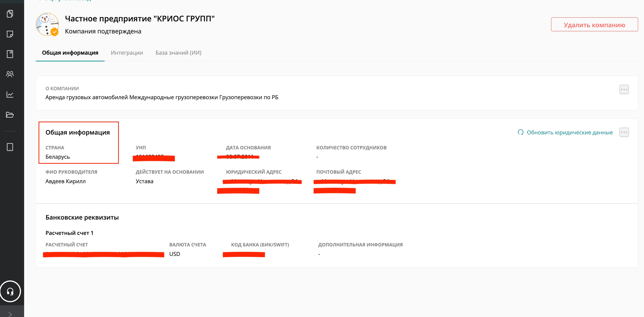Open the documents icon in the sidebar
Image resolution: width=644 pixels, height=317 pixels.
pos(10,13)
